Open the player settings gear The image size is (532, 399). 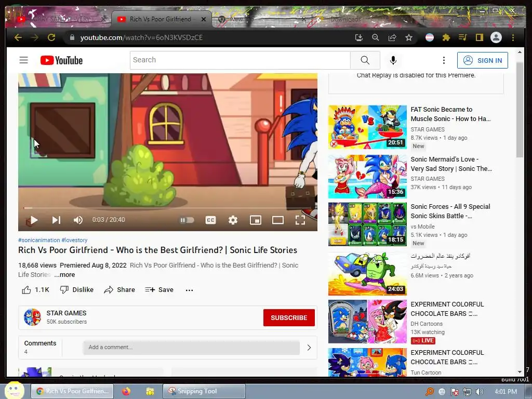233,220
